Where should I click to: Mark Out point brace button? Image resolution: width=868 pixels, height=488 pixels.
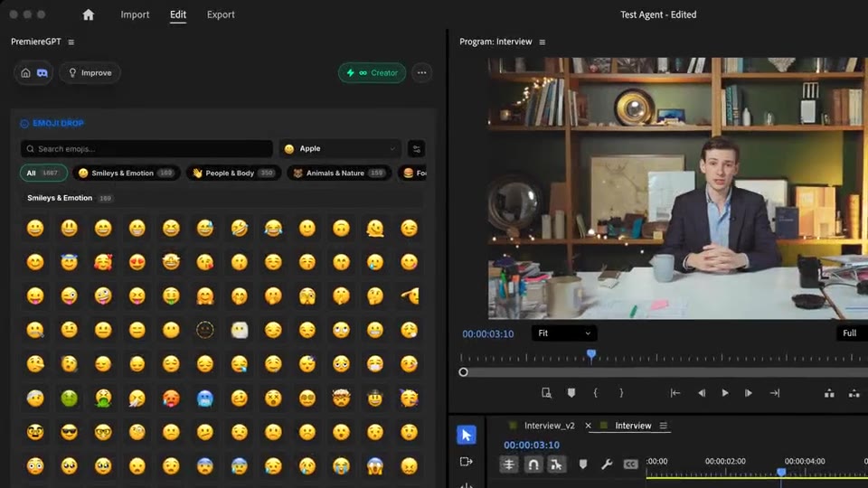tap(621, 393)
